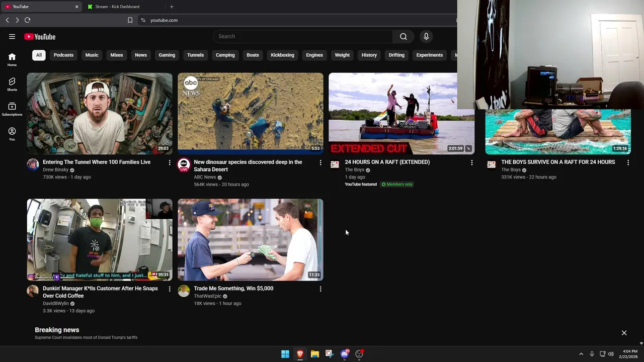
Task: Select the Tunnels filter chip
Action: point(195,55)
